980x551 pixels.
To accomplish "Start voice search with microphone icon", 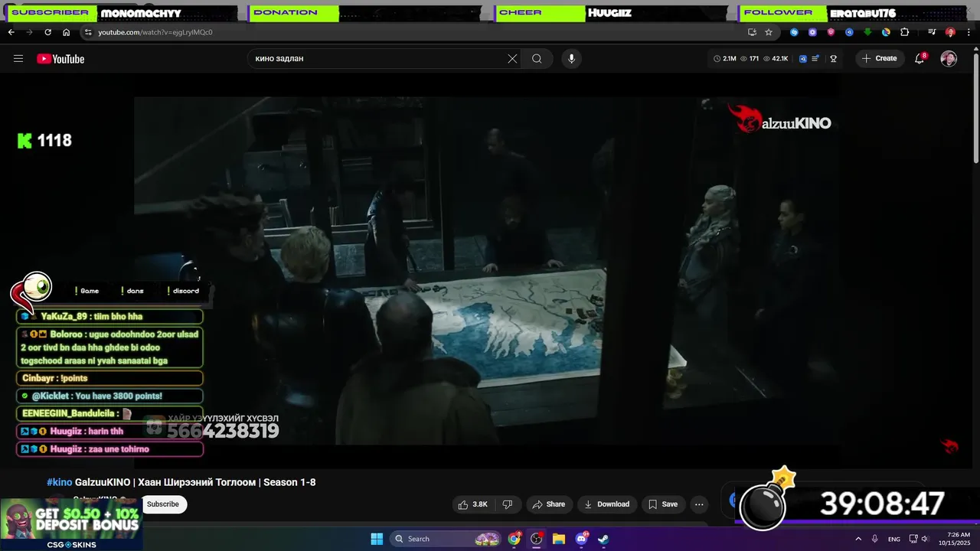I will coord(571,59).
